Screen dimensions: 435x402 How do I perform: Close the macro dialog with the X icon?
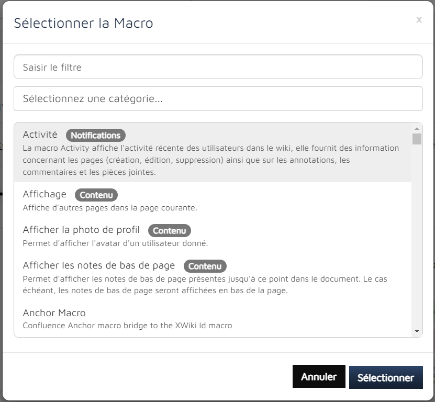(x=419, y=20)
